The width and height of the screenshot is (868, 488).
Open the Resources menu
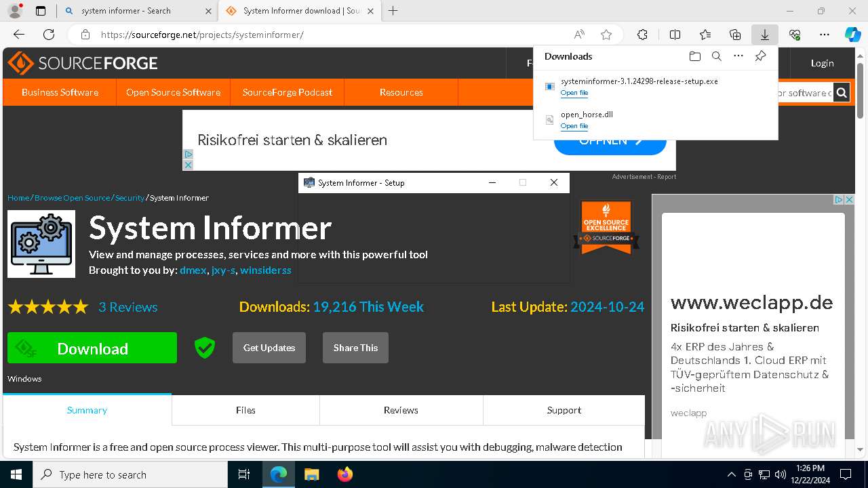401,92
